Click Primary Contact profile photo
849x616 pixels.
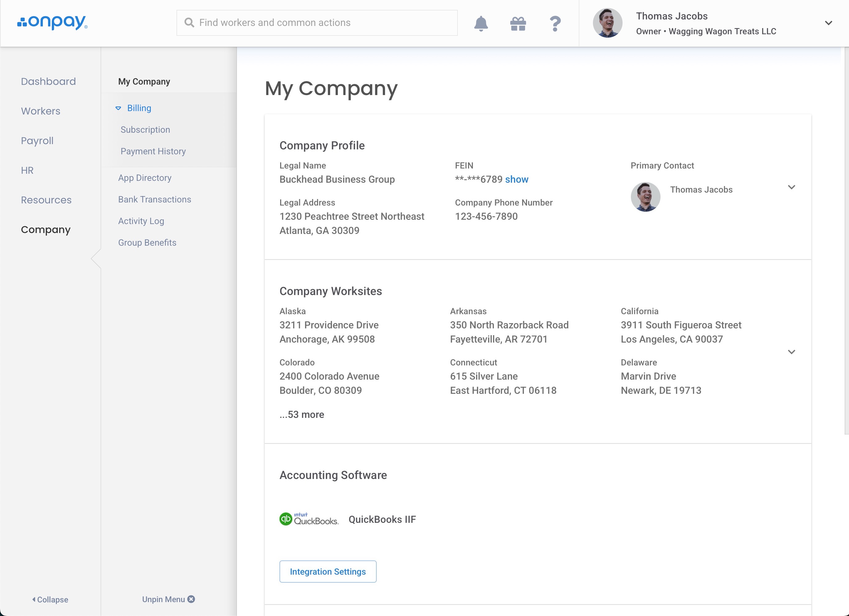click(645, 197)
